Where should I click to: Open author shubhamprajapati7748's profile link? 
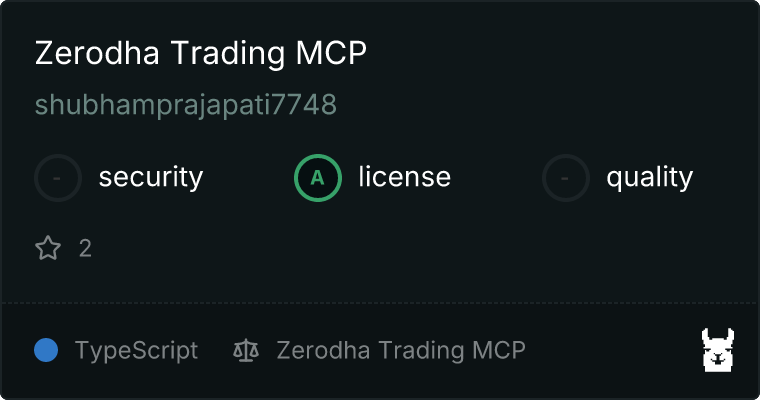[x=186, y=105]
